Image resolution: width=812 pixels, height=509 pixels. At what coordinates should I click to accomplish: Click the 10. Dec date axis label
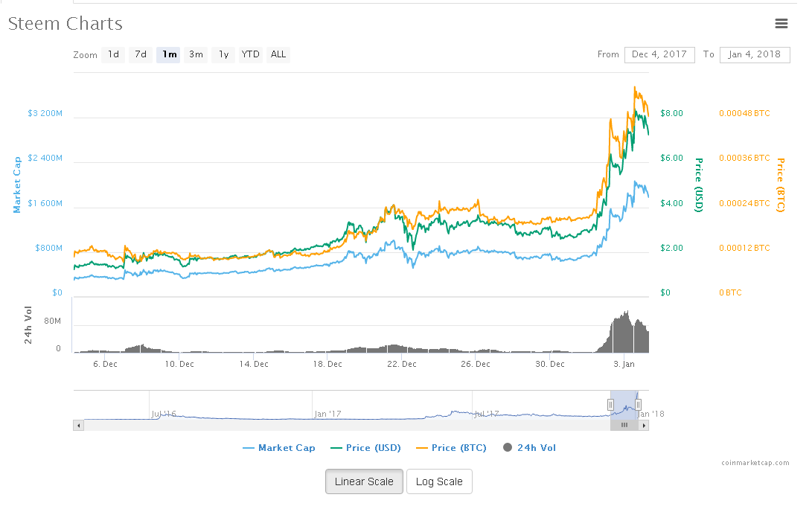point(179,364)
